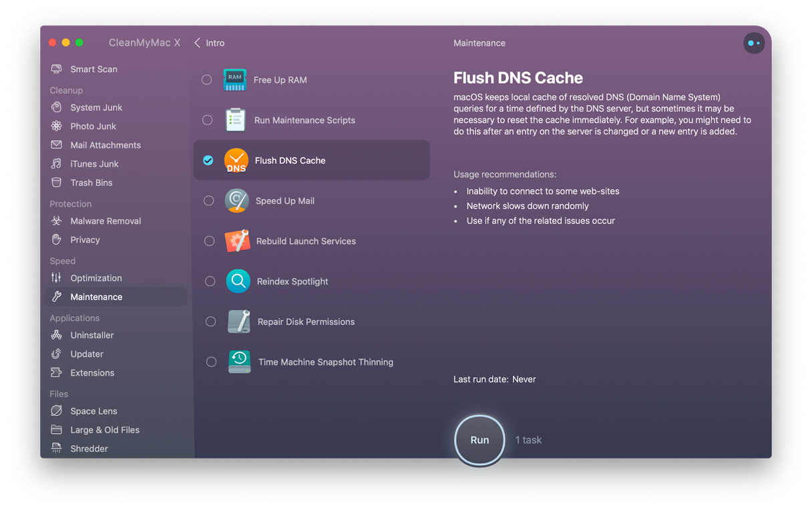812x508 pixels.
Task: Select Updater arrow icon
Action: (x=57, y=354)
